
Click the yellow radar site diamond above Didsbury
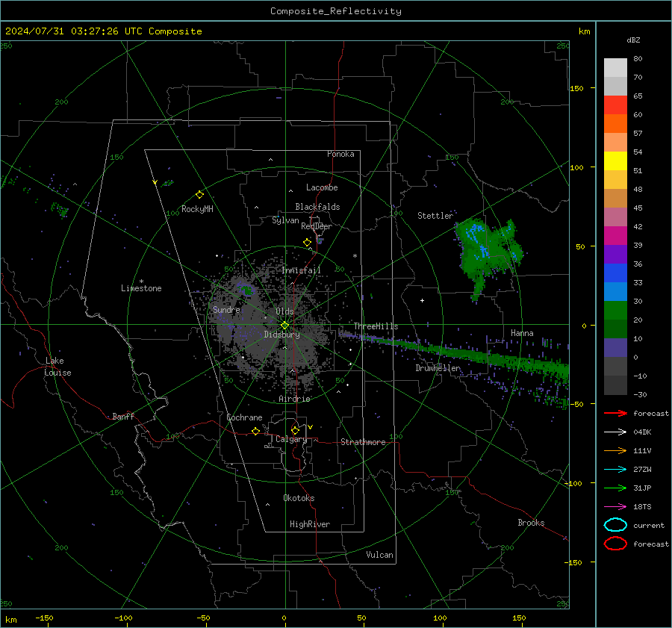click(284, 326)
